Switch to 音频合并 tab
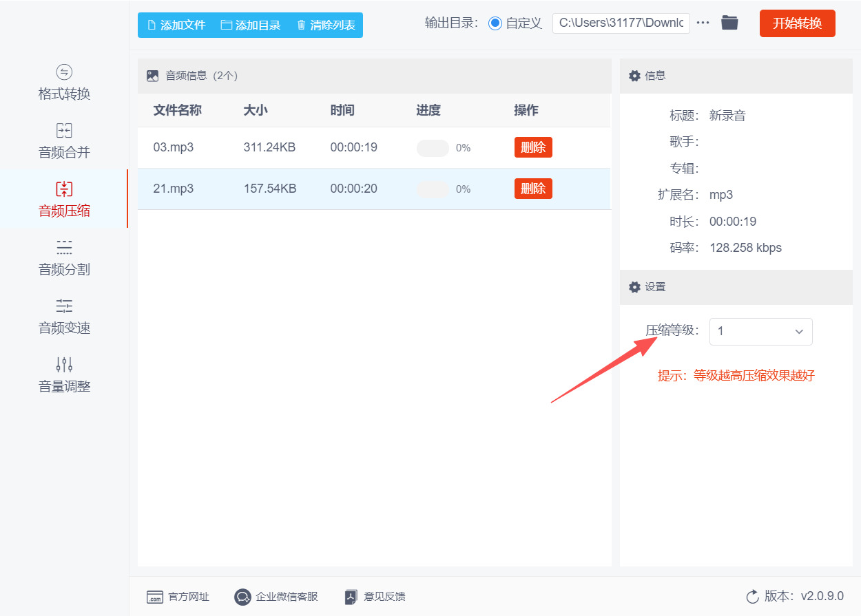Viewport: 861px width, 616px height. [x=64, y=141]
